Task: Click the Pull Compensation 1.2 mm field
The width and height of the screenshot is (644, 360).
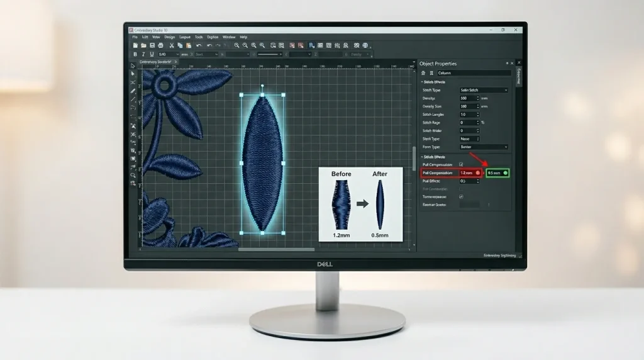Action: pos(470,173)
